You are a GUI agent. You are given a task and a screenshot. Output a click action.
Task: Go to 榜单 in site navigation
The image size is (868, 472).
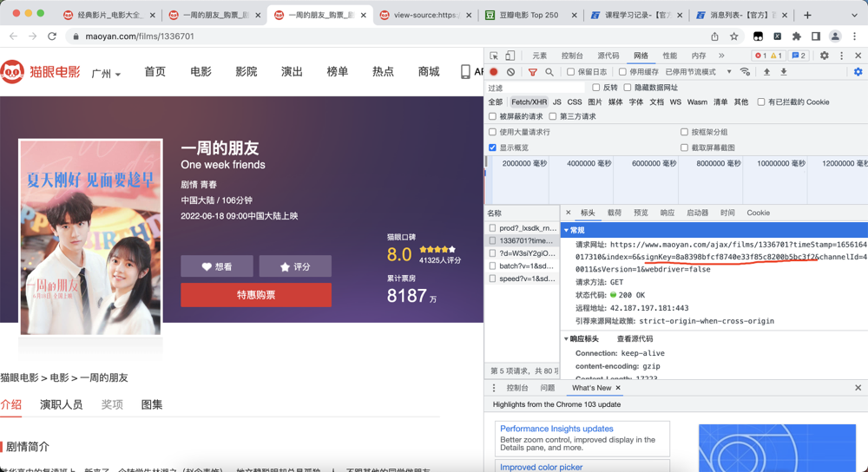[337, 71]
